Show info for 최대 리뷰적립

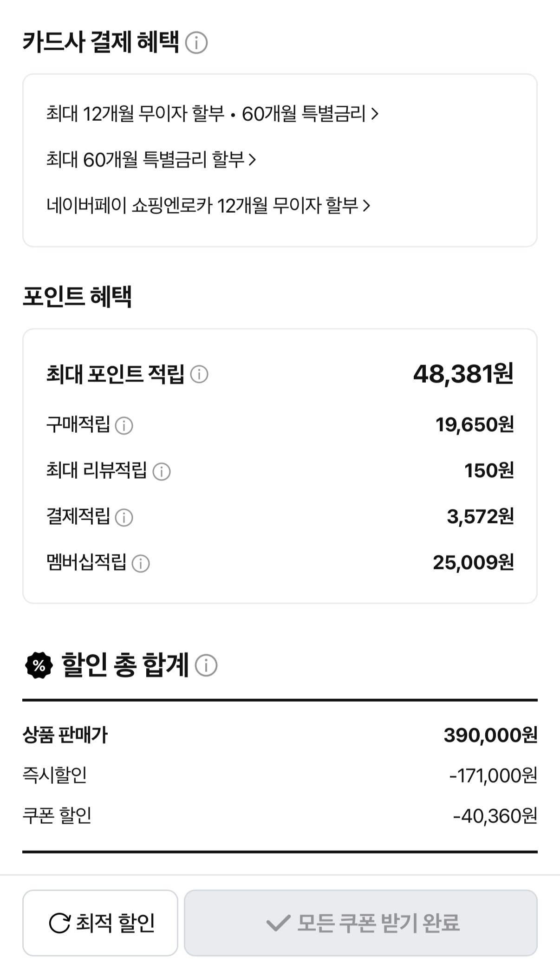click(162, 471)
